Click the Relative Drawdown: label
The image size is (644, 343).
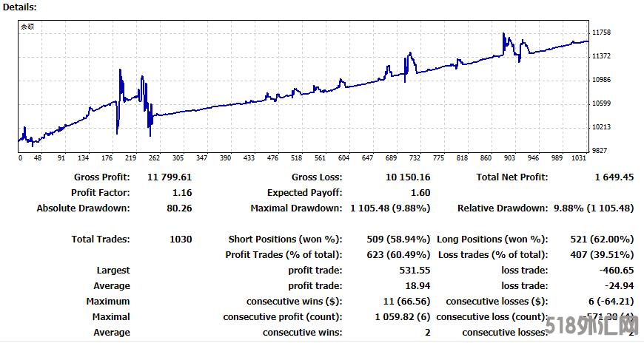(503, 208)
